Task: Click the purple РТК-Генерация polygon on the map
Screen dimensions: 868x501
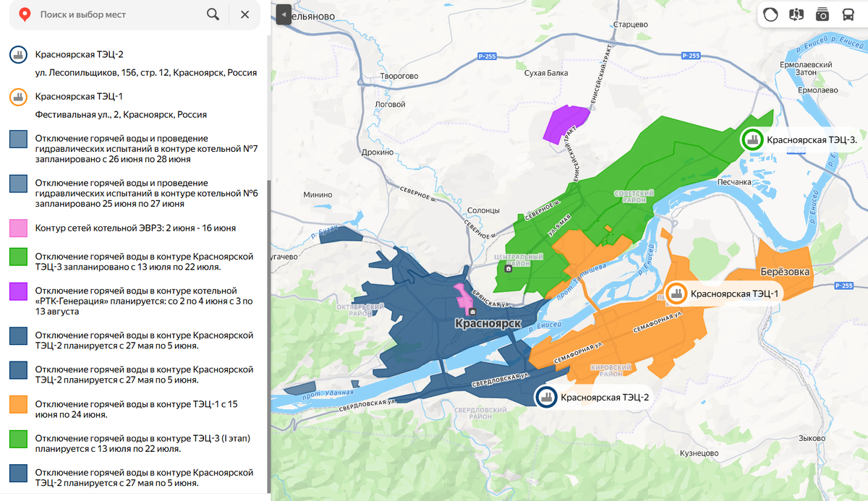Action: coord(566,124)
